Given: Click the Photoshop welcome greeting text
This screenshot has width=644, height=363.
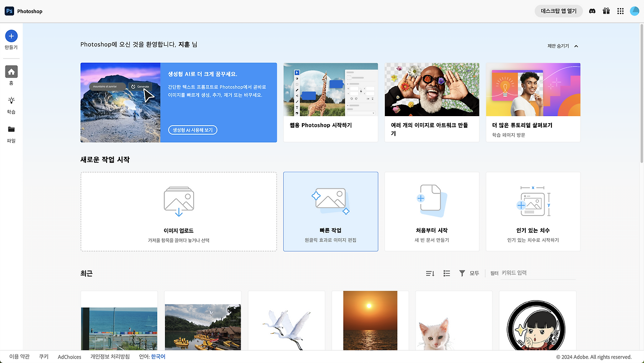Looking at the screenshot, I should (x=139, y=44).
